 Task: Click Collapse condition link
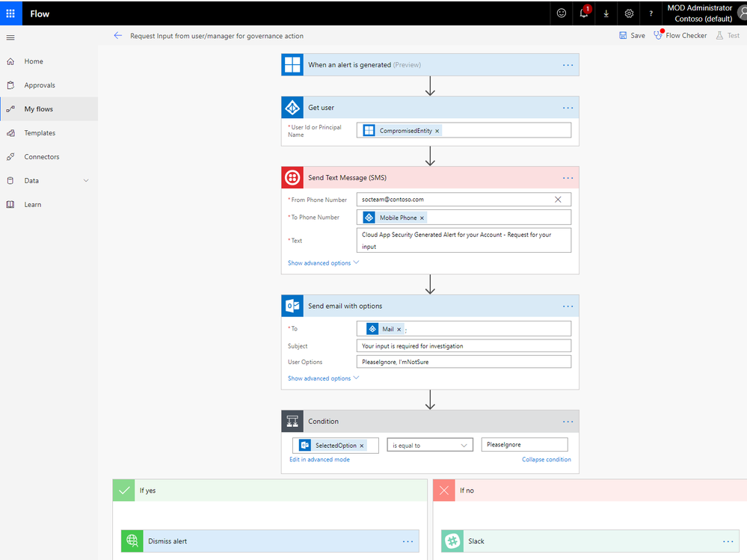pyautogui.click(x=546, y=460)
